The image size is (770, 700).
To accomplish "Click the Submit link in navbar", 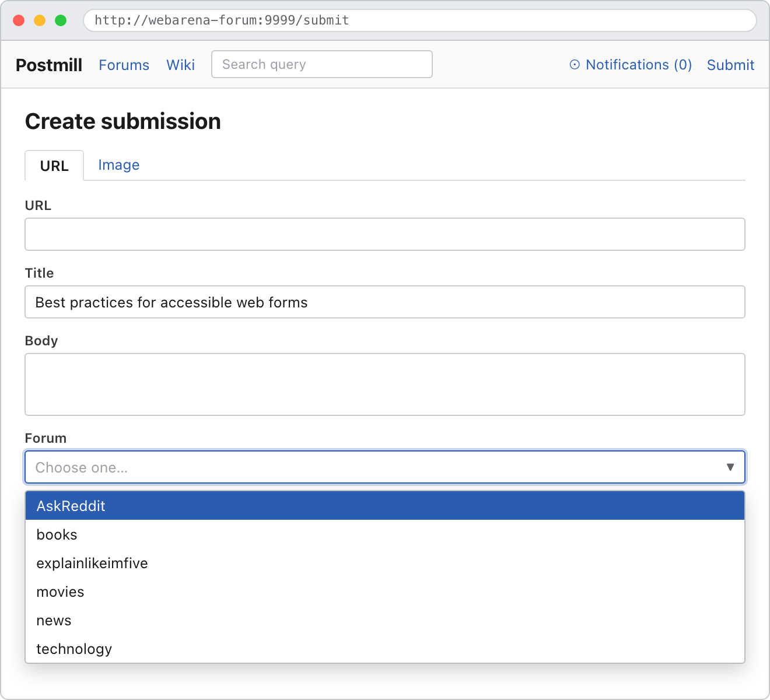I will click(x=730, y=65).
